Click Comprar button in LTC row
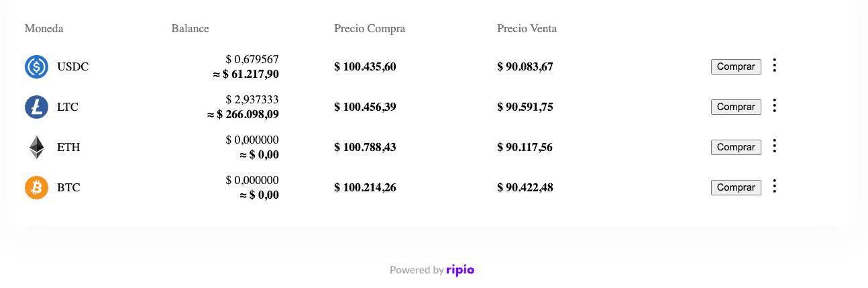 tap(736, 107)
